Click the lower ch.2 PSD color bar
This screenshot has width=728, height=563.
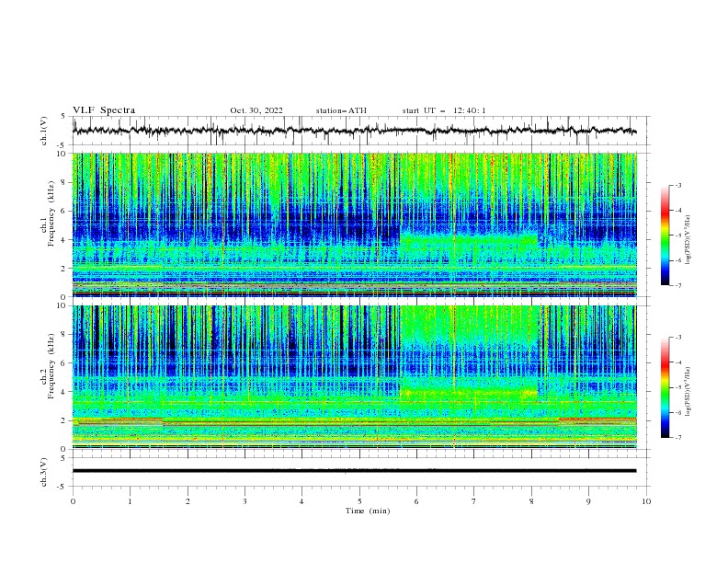[665, 387]
